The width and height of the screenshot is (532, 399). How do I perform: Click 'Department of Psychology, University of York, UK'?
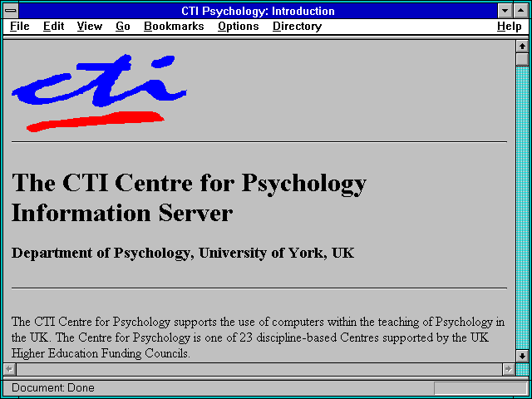[x=183, y=254]
